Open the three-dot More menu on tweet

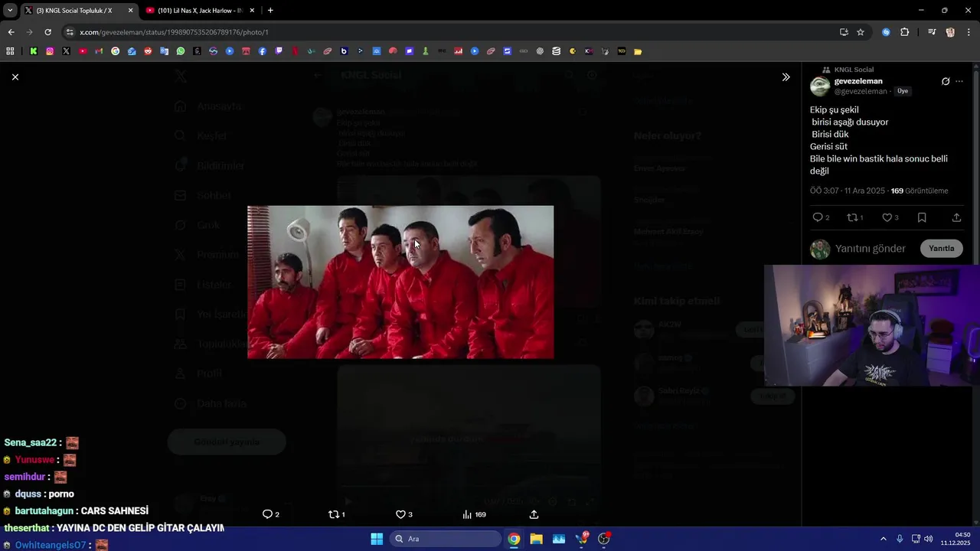(x=959, y=81)
